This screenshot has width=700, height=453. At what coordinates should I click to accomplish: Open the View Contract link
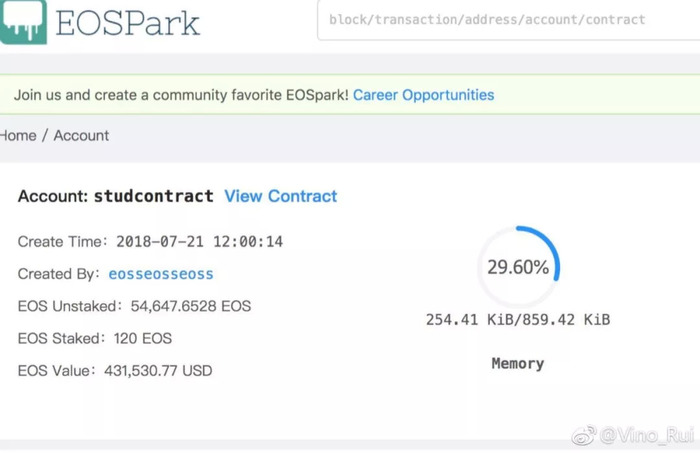pos(280,196)
